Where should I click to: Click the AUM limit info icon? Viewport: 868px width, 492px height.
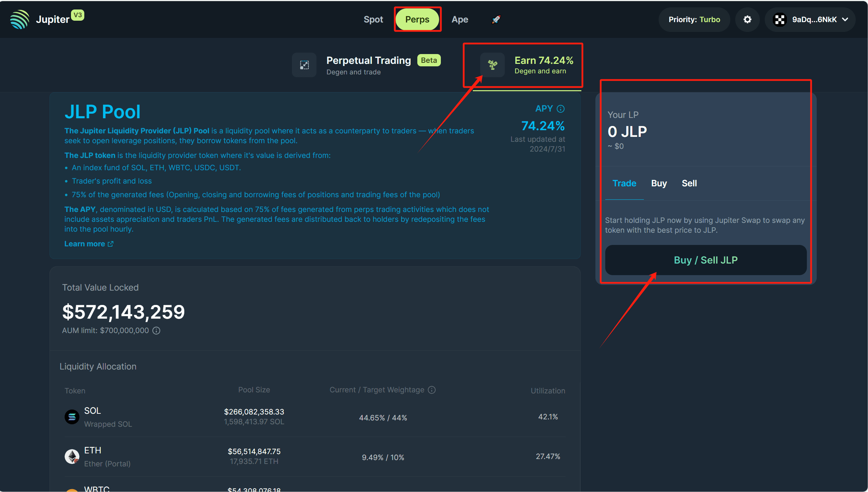[156, 331]
